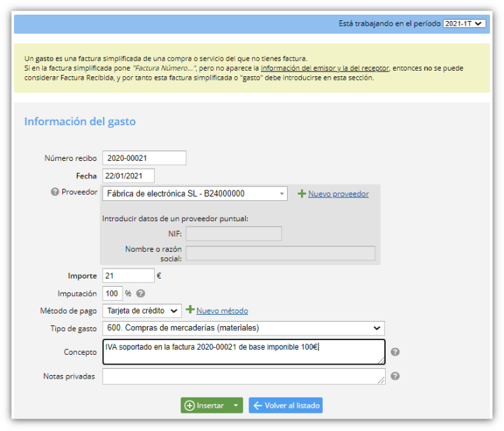Click the help icon beside Notas privadas

point(395,376)
